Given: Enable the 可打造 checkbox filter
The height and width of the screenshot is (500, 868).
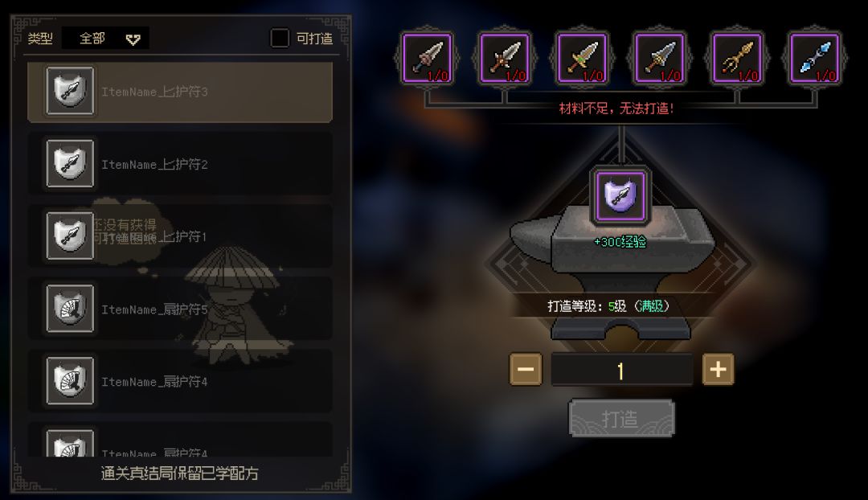Looking at the screenshot, I should pos(280,39).
